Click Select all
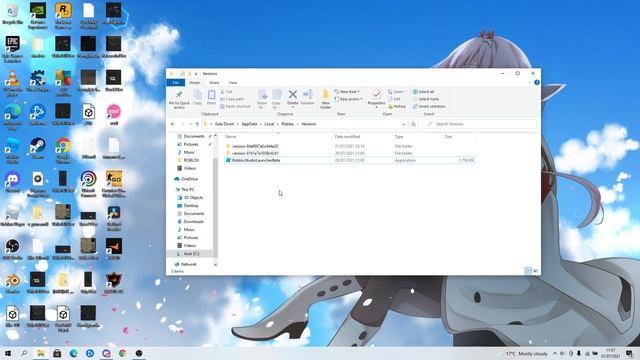 tap(424, 92)
